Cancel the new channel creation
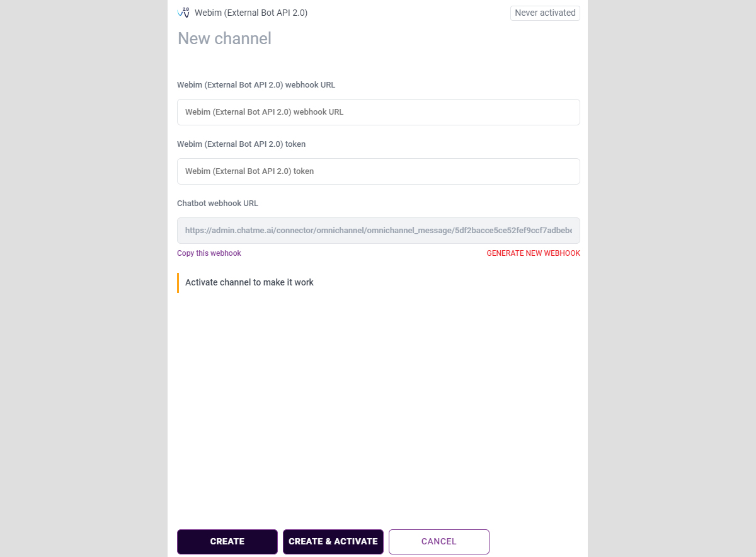 click(438, 541)
